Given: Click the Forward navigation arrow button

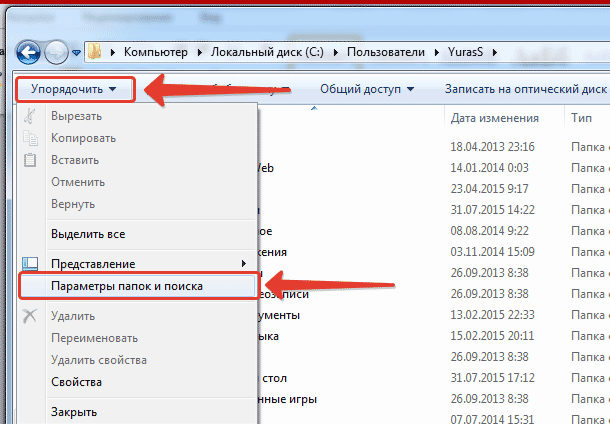Looking at the screenshot, I should pos(56,52).
